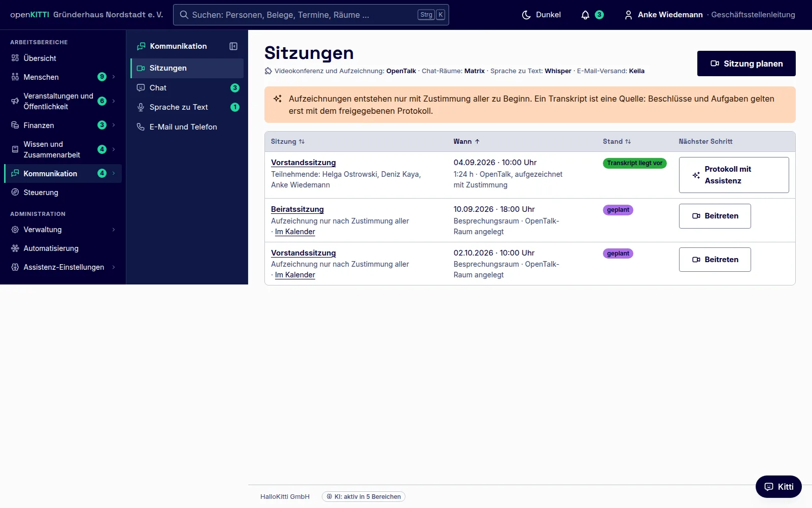Open the notifications bell
The width and height of the screenshot is (812, 508).
(585, 15)
